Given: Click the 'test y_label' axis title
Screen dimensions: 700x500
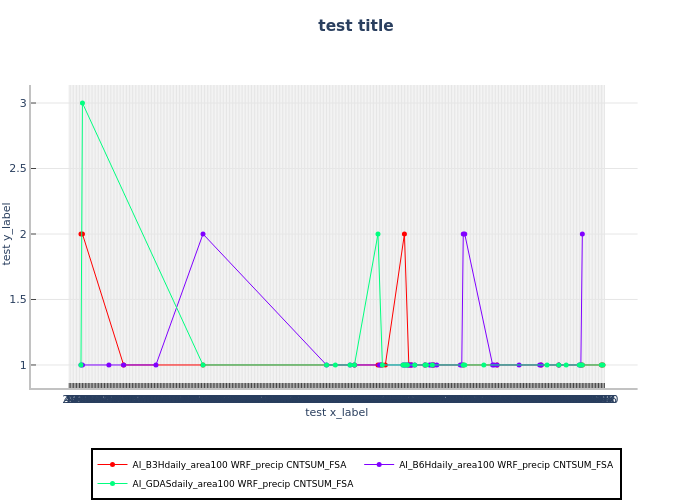Looking at the screenshot, I should click(x=8, y=233).
